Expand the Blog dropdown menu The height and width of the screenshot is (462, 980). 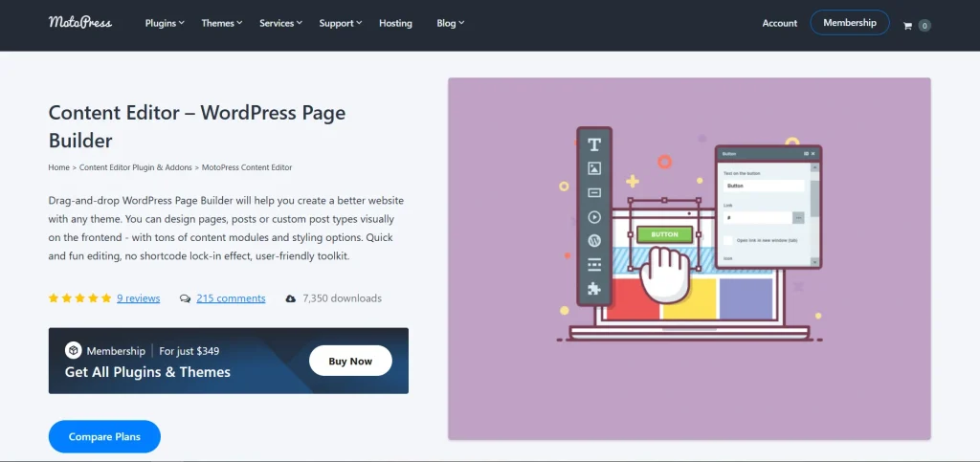point(450,23)
